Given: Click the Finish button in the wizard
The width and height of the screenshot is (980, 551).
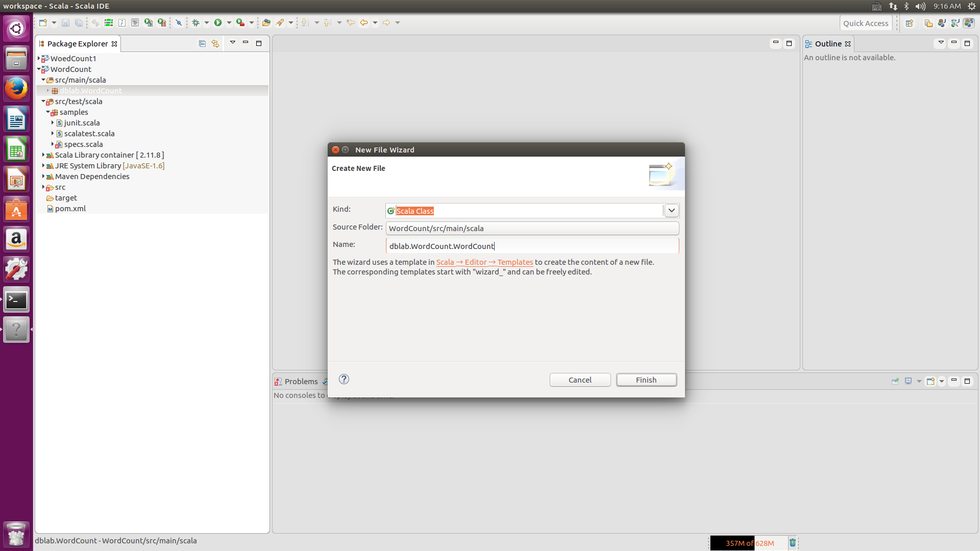Looking at the screenshot, I should point(646,380).
